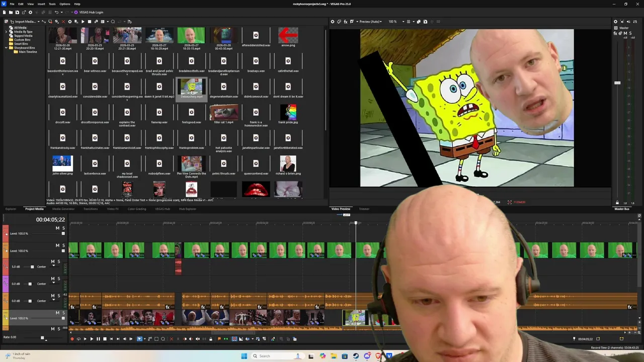Mute the Master bus

click(625, 33)
